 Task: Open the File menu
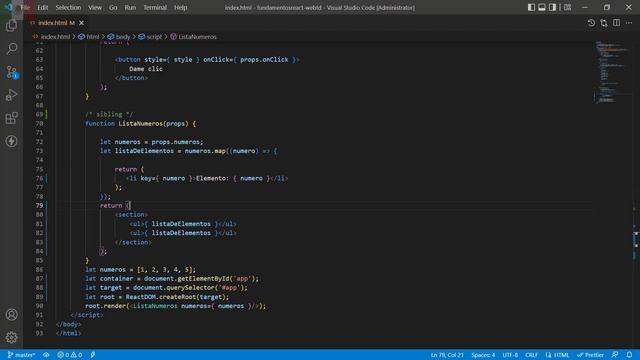pos(25,7)
